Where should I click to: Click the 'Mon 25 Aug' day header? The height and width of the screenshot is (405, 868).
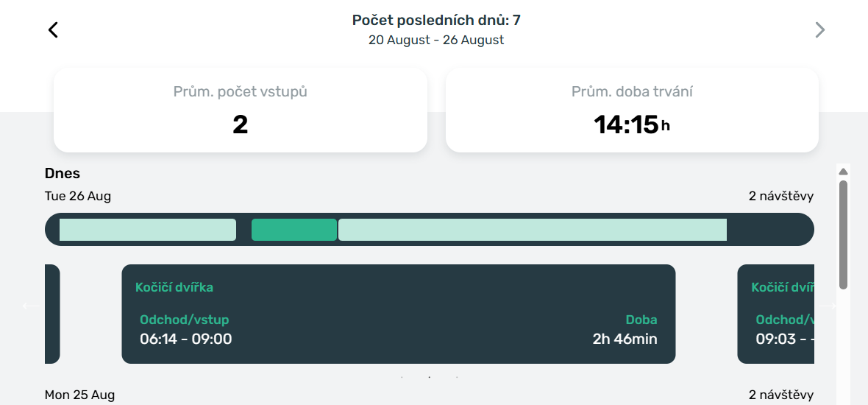pyautogui.click(x=79, y=395)
